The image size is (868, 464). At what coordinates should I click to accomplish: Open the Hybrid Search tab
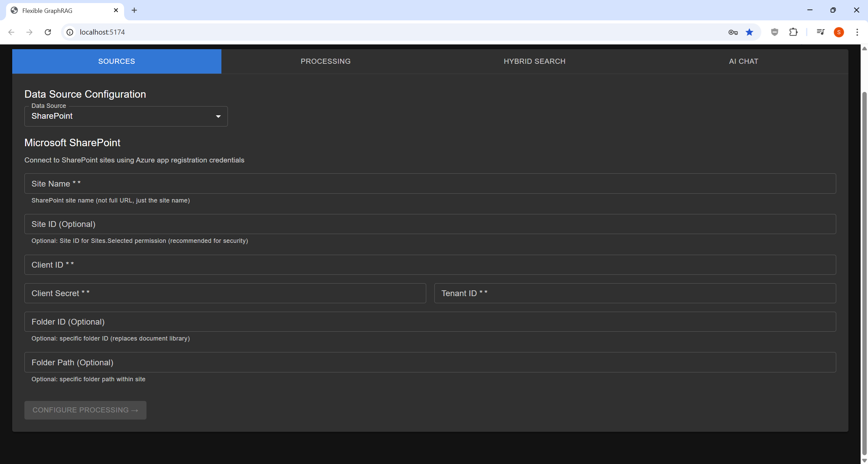click(534, 61)
